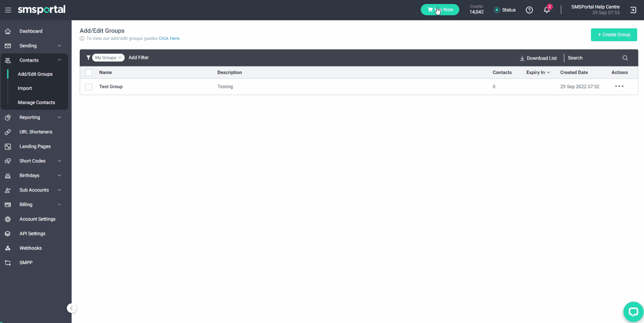Click the Contacts people icon
Screen dimensions: 644x323
8,60
